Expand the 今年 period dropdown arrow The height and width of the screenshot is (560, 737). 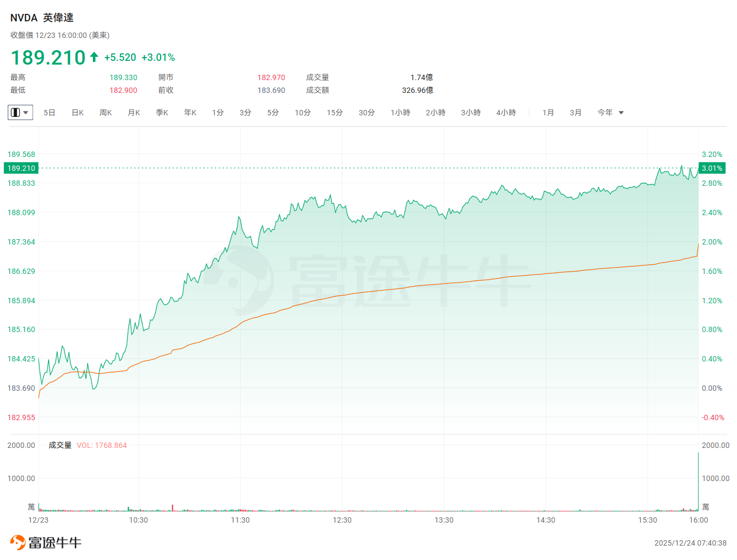pos(621,113)
